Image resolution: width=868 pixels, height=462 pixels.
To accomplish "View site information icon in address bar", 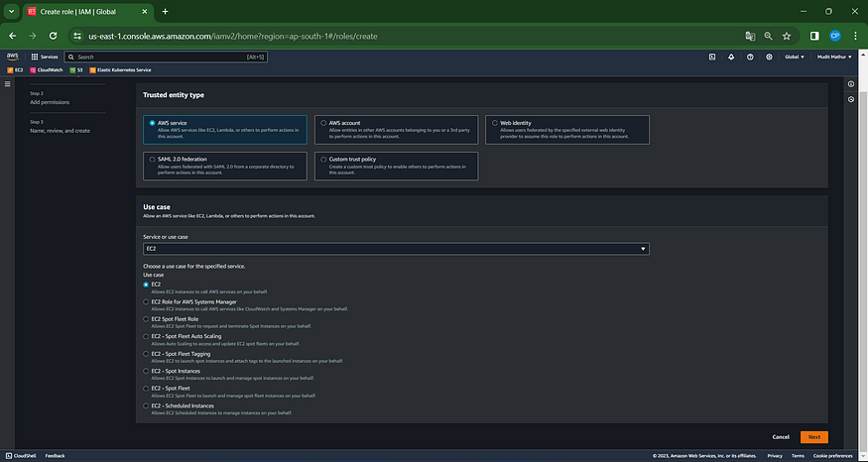I will click(x=78, y=36).
